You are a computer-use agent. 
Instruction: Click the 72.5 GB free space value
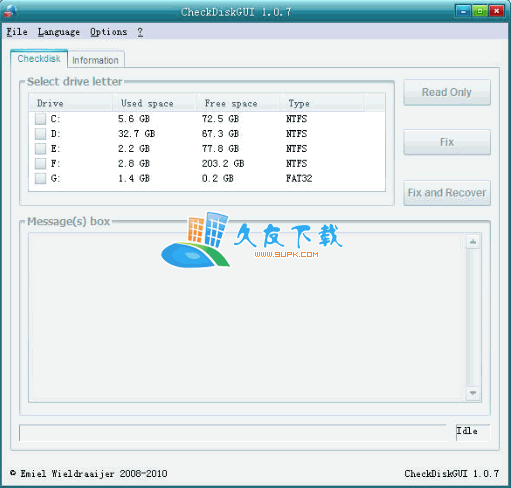[220, 119]
